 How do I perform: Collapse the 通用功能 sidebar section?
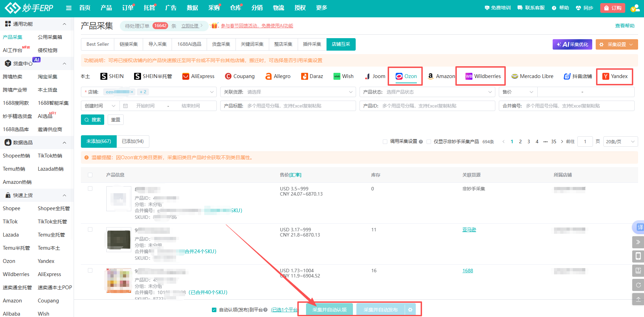point(64,24)
